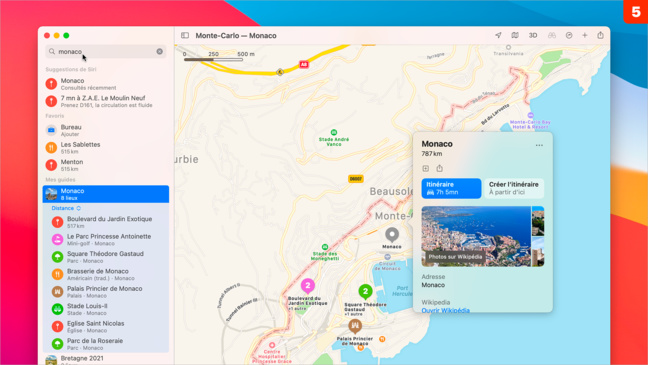Screen dimensions: 648x365
Task: Select the Z.A.E. Le Moulin Neuf suggestion
Action: [x=106, y=101]
